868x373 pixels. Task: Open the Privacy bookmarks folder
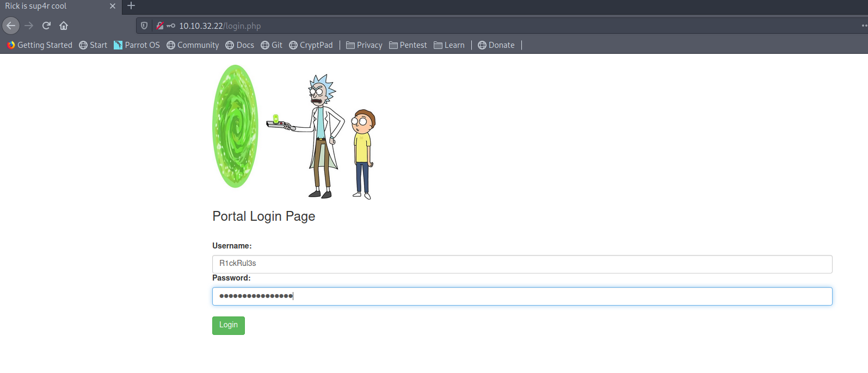pos(364,45)
